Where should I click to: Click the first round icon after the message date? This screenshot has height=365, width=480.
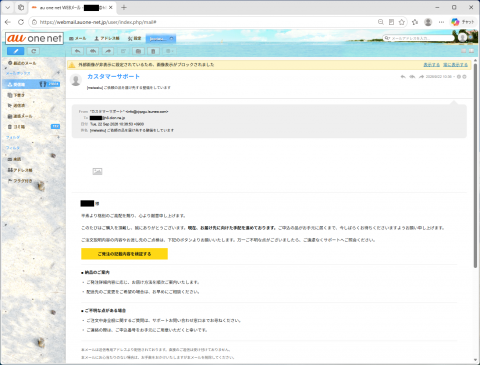[459, 77]
